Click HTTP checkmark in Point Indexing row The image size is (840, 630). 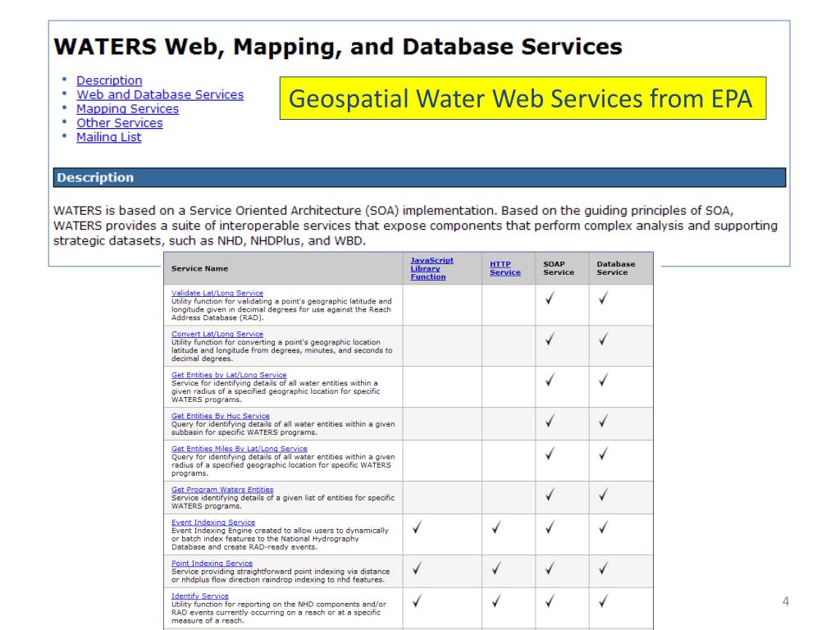click(496, 568)
